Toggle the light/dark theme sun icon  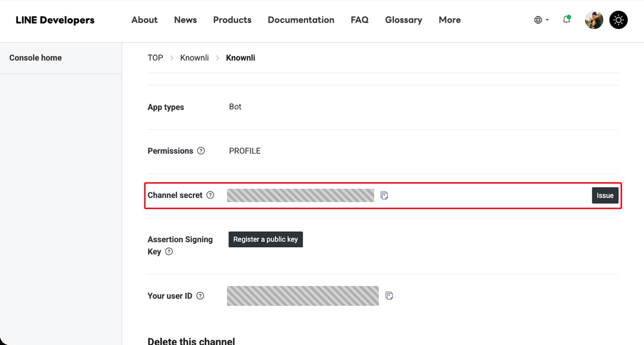click(619, 20)
